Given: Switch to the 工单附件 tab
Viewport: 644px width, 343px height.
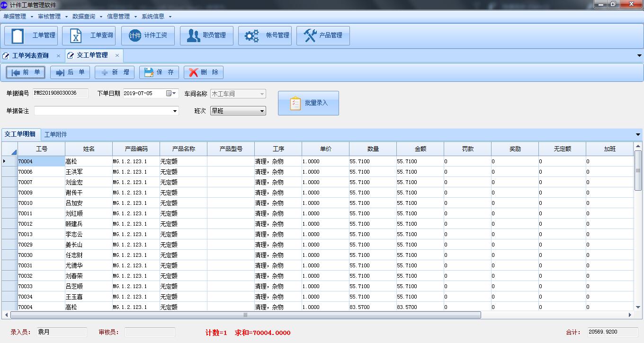Looking at the screenshot, I should point(55,134).
